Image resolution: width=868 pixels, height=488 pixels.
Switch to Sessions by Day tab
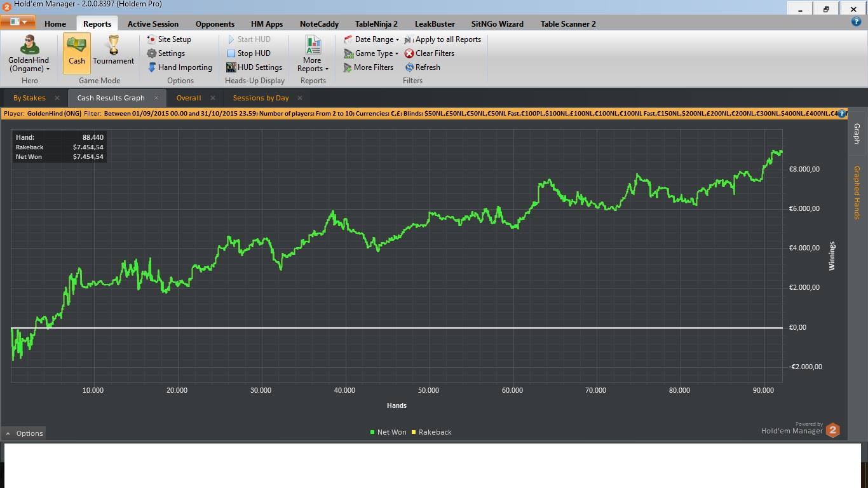tap(261, 98)
